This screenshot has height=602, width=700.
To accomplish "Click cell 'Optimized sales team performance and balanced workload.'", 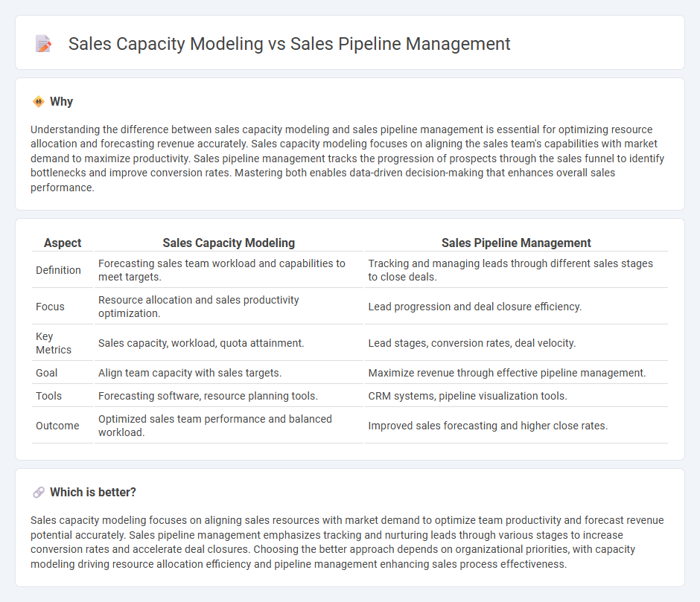I will (x=229, y=426).
